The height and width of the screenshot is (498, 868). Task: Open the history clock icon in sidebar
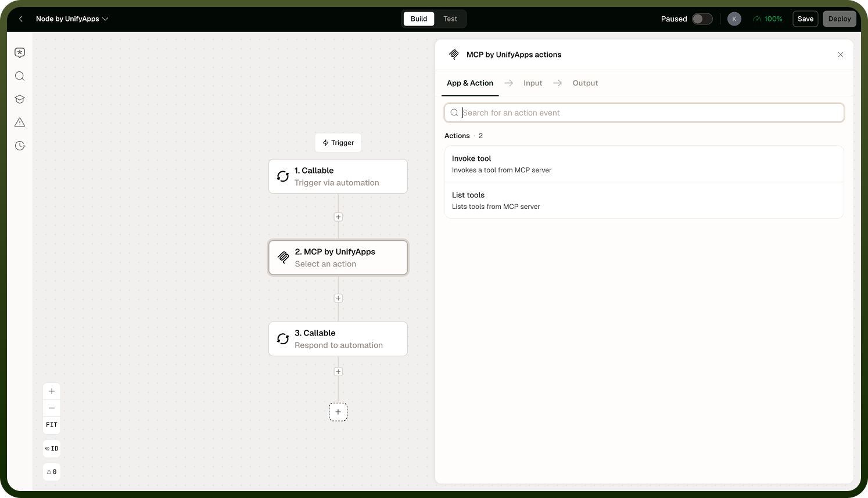[20, 146]
